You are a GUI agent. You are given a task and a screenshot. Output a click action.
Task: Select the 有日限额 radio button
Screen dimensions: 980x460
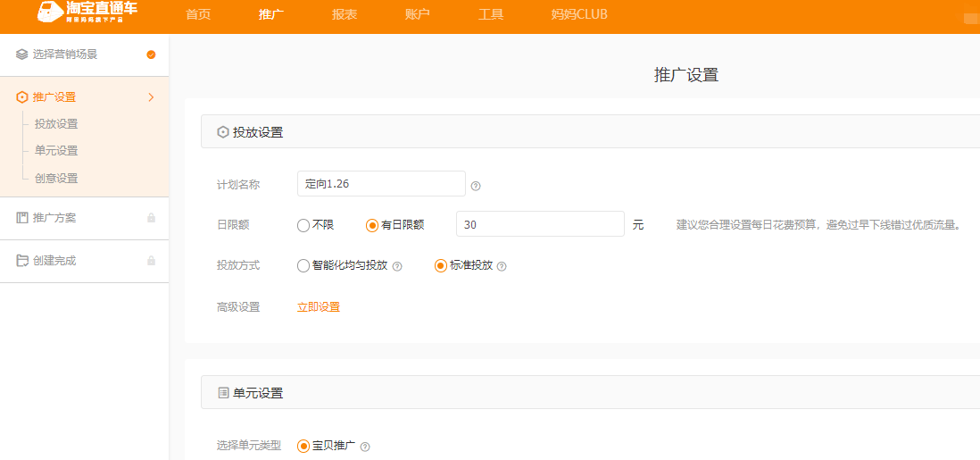click(x=372, y=225)
